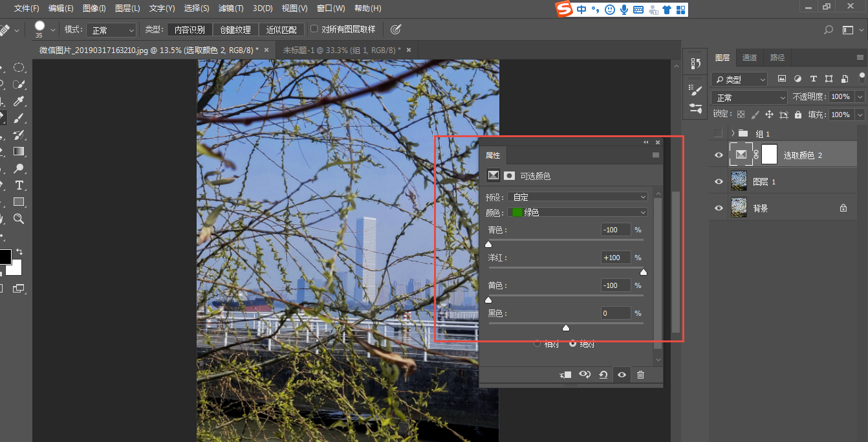The height and width of the screenshot is (442, 868).
Task: Hide the 图层 1 layer visibility
Action: [x=719, y=182]
